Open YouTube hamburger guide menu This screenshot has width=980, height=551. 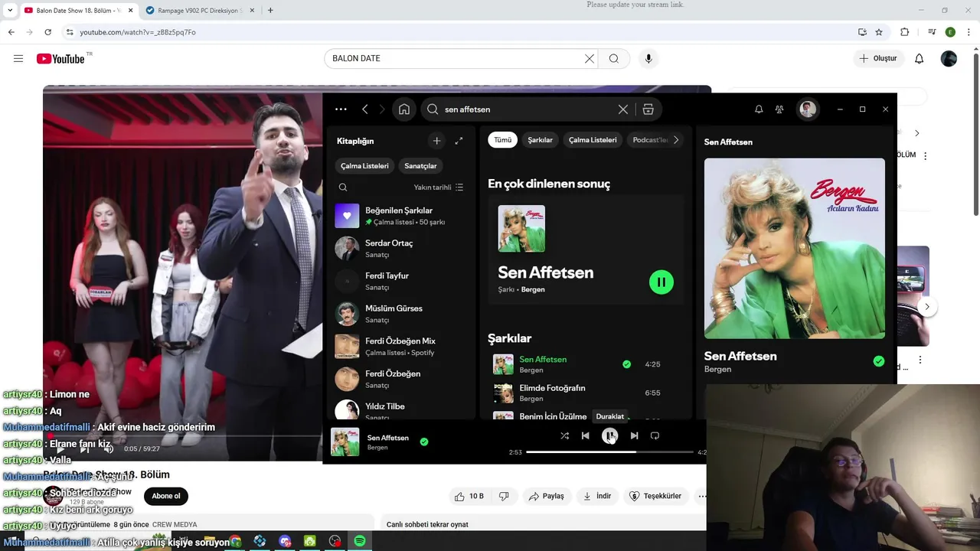point(18,58)
